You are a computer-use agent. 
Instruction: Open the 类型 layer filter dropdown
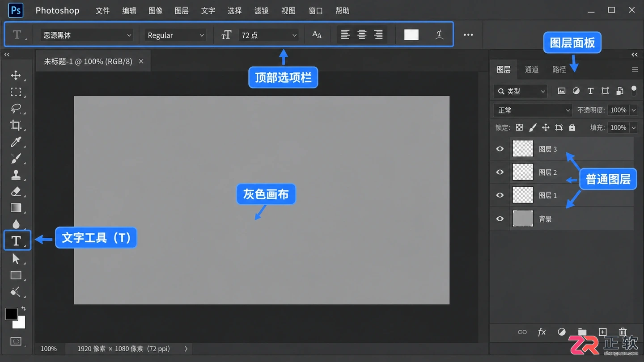521,91
